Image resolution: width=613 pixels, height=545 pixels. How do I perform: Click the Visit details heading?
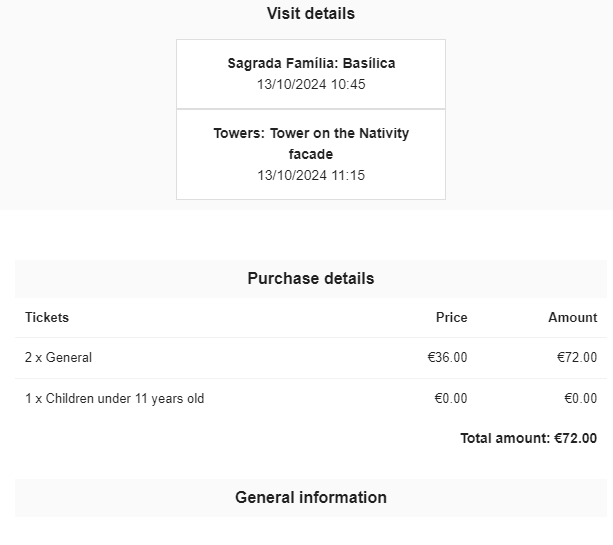pyautogui.click(x=310, y=14)
